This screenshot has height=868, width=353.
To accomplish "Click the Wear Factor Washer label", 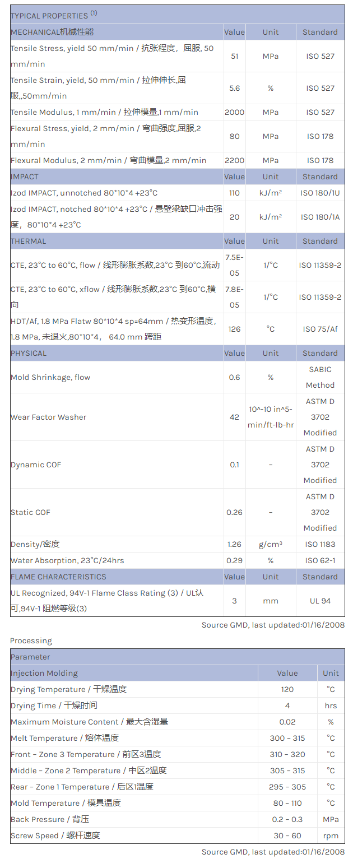I will click(x=49, y=417).
